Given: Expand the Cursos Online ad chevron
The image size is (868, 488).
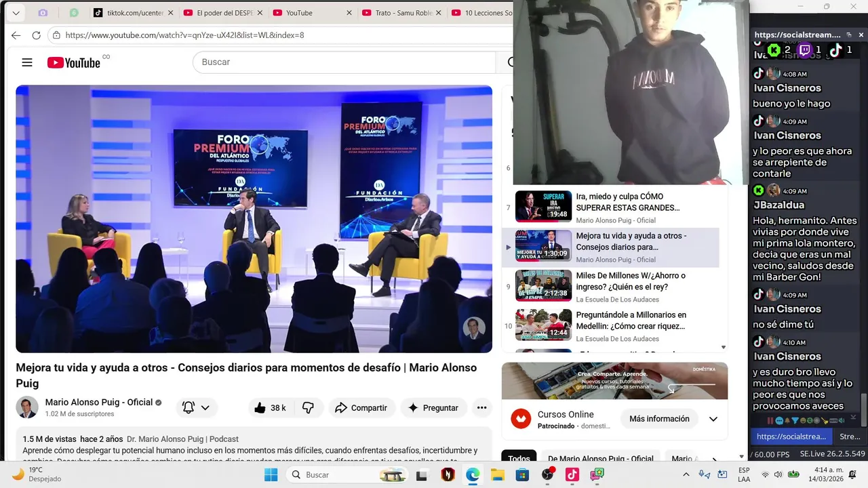Looking at the screenshot, I should click(713, 419).
